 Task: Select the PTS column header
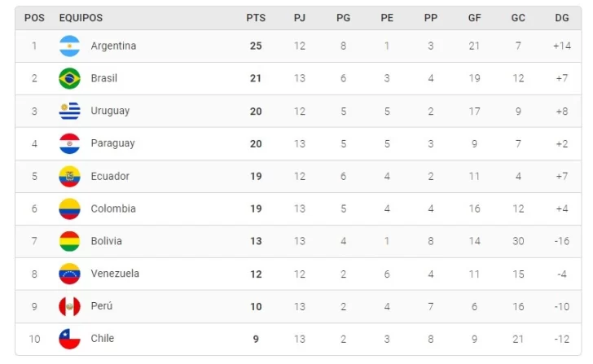tap(256, 18)
